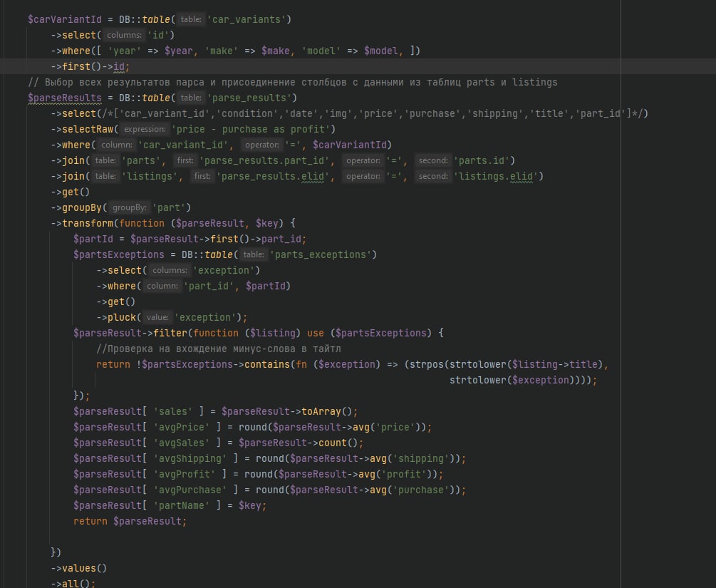Viewport: 716px width, 588px height.
Task: Click the 'car_variant_id' column string
Action: coord(182,145)
